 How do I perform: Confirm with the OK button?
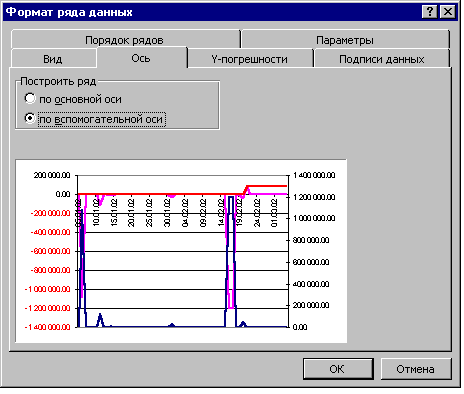(x=337, y=369)
